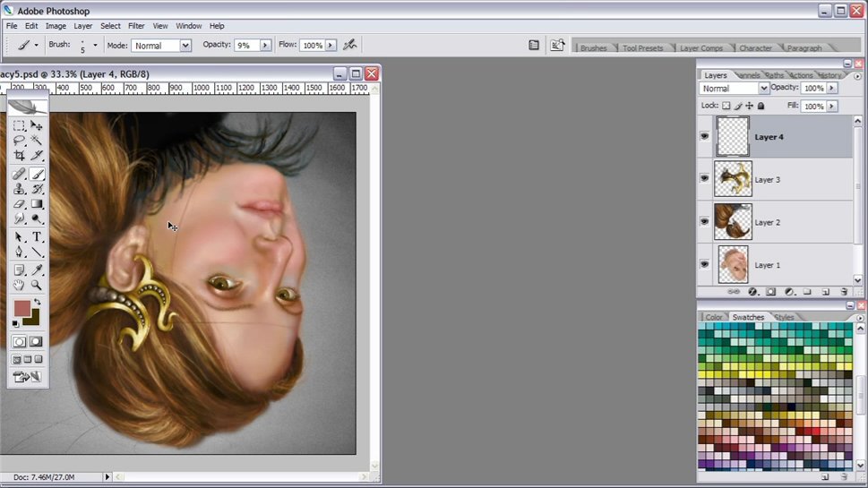
Task: Select the Magic Wand tool
Action: tap(37, 141)
